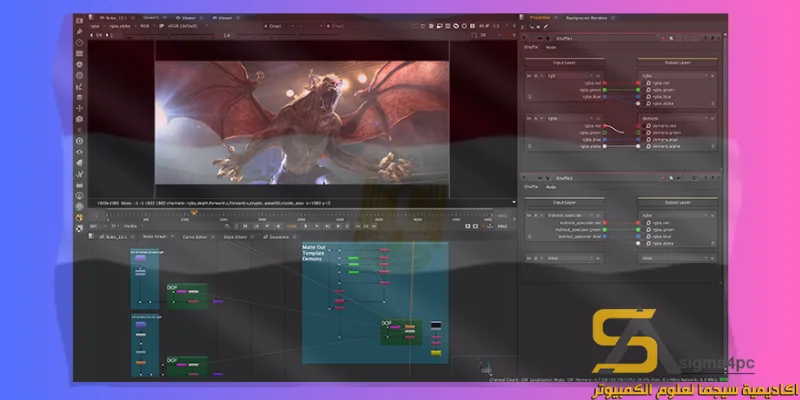
Task: Collapse the Shuffle2 properties panel
Action: click(524, 178)
